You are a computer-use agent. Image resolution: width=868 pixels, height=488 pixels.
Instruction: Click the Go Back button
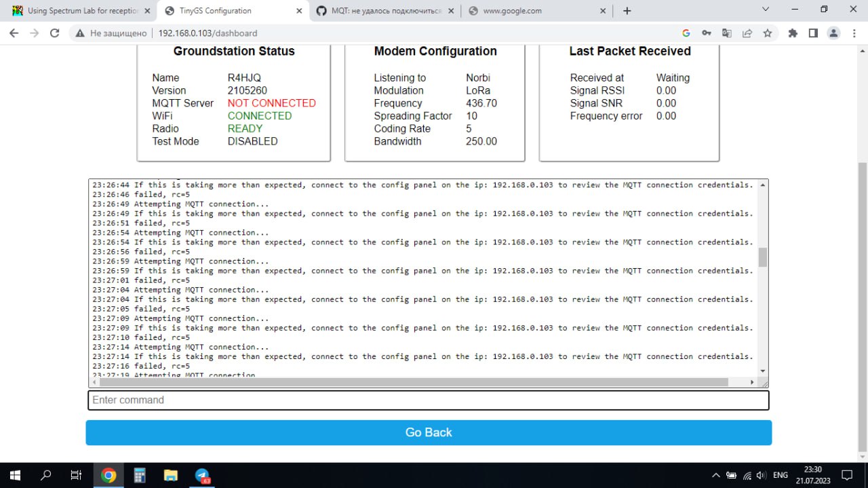click(x=429, y=432)
